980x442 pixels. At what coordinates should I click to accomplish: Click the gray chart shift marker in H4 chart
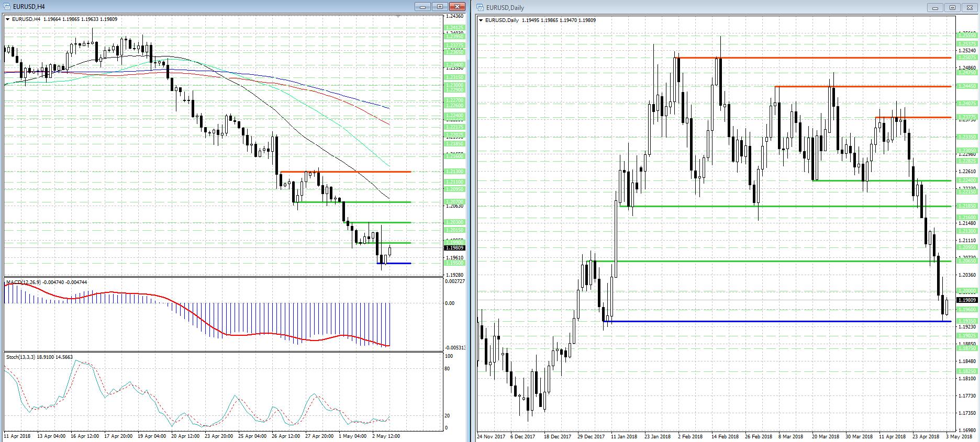point(398,17)
